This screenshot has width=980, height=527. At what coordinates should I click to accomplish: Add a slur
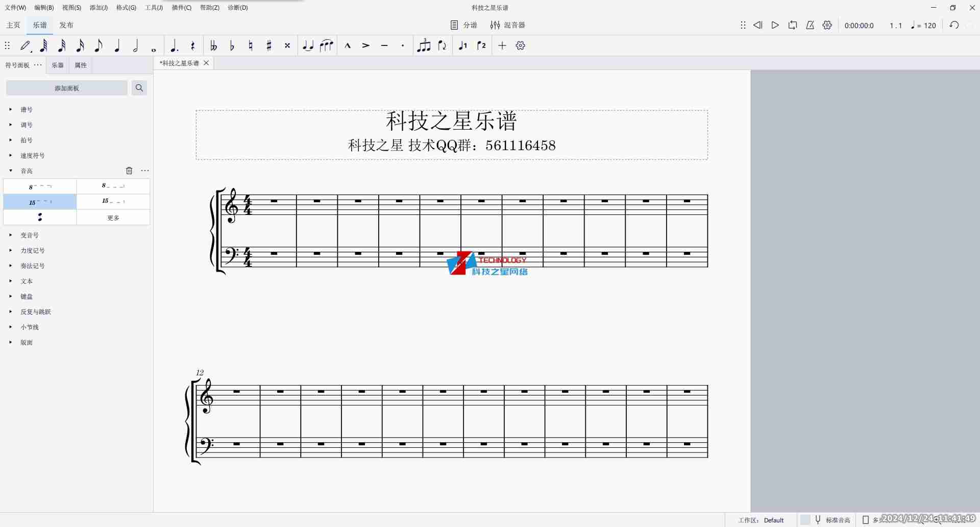pos(326,45)
